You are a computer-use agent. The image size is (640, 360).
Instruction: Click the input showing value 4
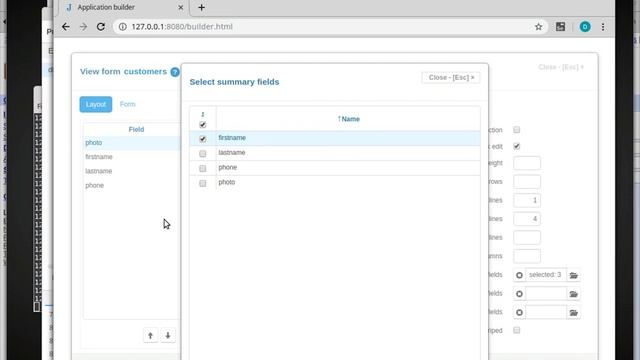pyautogui.click(x=527, y=219)
